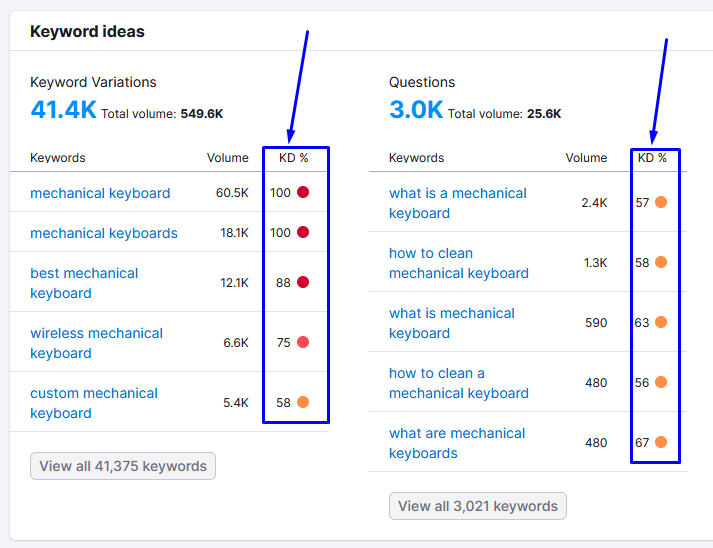Click orange dot next to KD 67
The height and width of the screenshot is (548, 713).
pos(661,442)
